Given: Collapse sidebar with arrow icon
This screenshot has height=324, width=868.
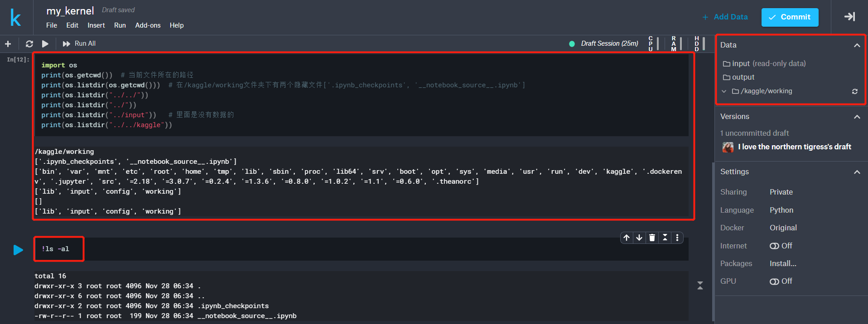Looking at the screenshot, I should [x=849, y=17].
